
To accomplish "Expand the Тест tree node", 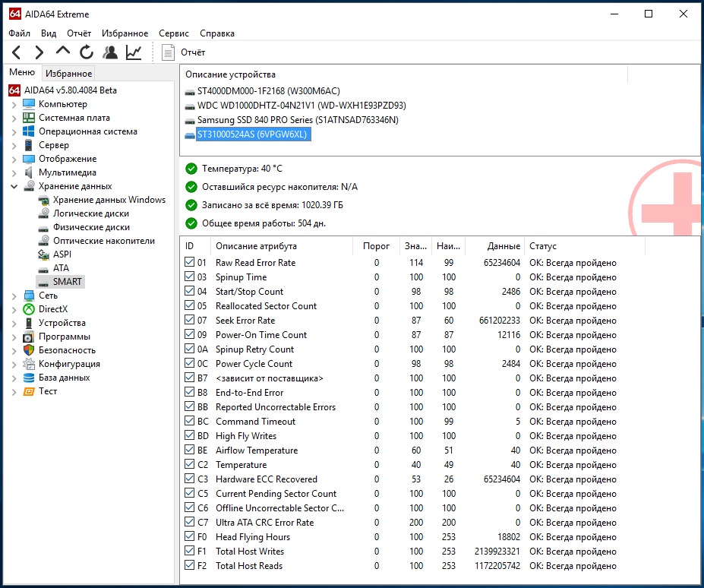I will [14, 392].
